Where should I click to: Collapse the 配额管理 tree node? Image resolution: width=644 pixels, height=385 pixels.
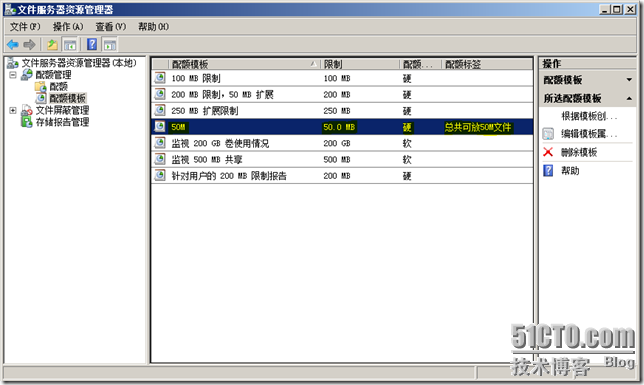[13, 75]
